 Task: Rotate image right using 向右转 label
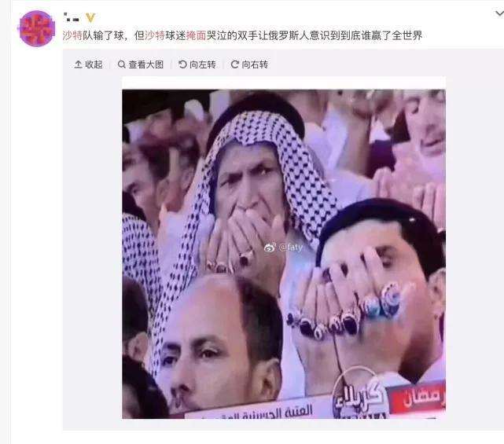tap(255, 64)
